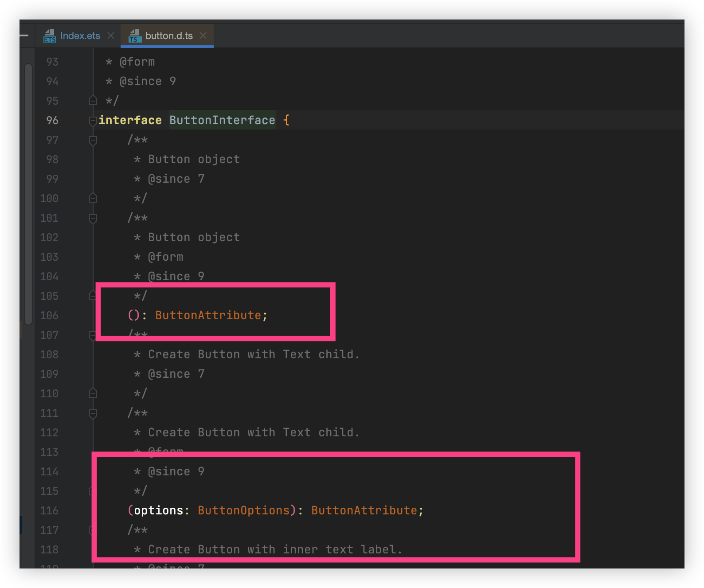Click the opening brace on line 96
Screen dimensions: 704x588
[x=286, y=120]
